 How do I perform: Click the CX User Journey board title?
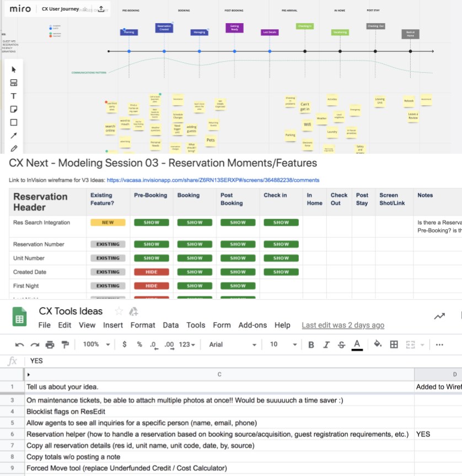(x=60, y=9)
